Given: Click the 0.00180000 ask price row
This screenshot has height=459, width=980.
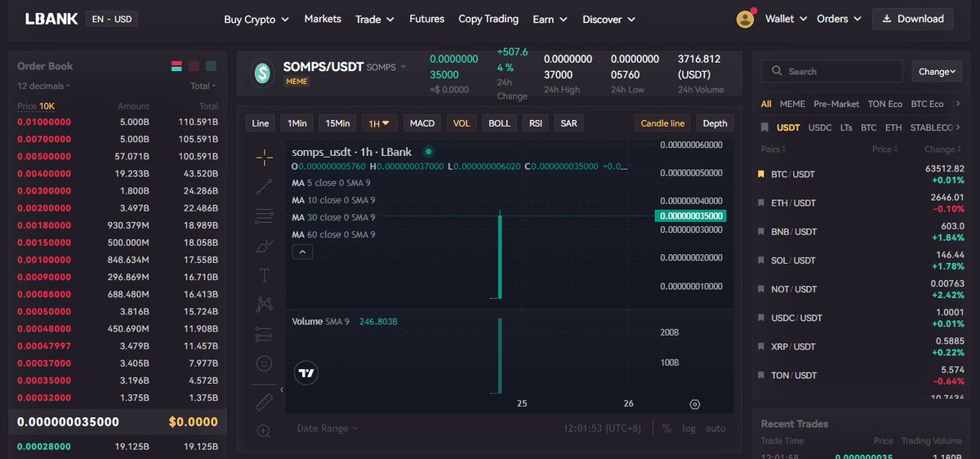Looking at the screenshot, I should pyautogui.click(x=118, y=225).
